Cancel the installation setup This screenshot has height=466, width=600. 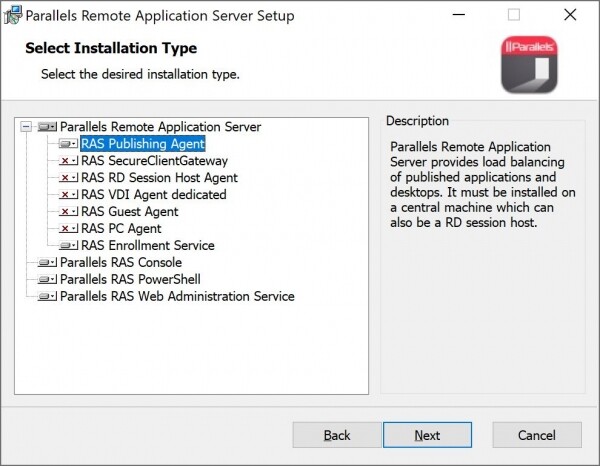tap(536, 435)
